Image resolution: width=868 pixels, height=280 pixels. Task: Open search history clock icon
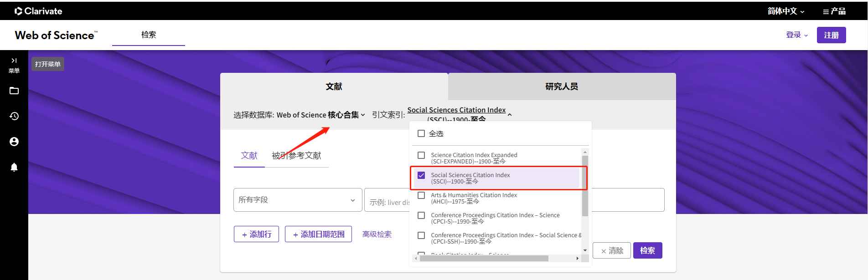(14, 116)
